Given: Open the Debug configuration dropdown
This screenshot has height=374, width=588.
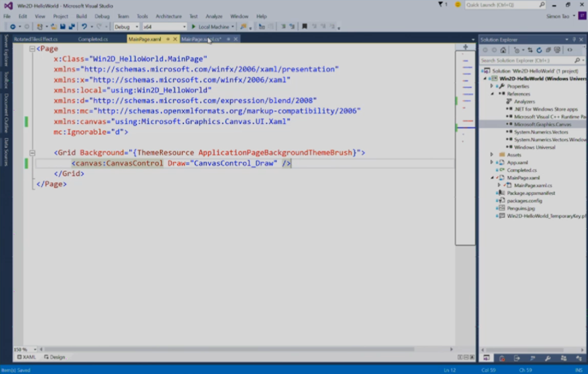Looking at the screenshot, I should click(x=126, y=26).
